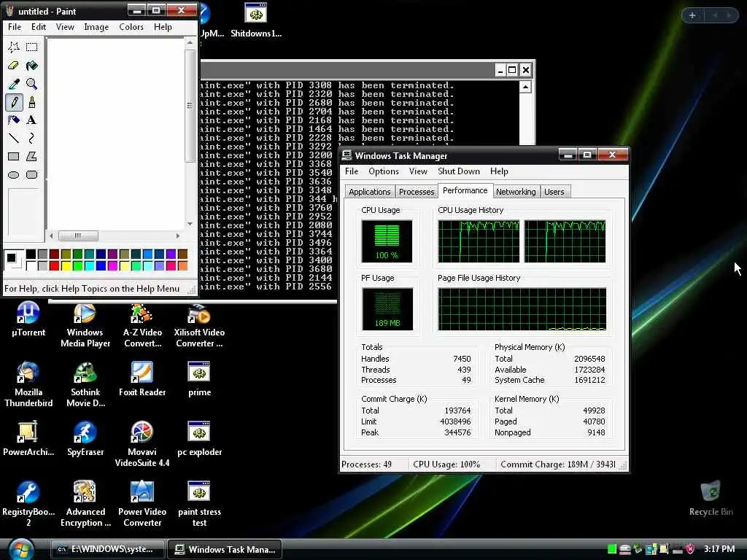Image resolution: width=747 pixels, height=560 pixels.
Task: Open Task Manager's View menu
Action: 418,171
